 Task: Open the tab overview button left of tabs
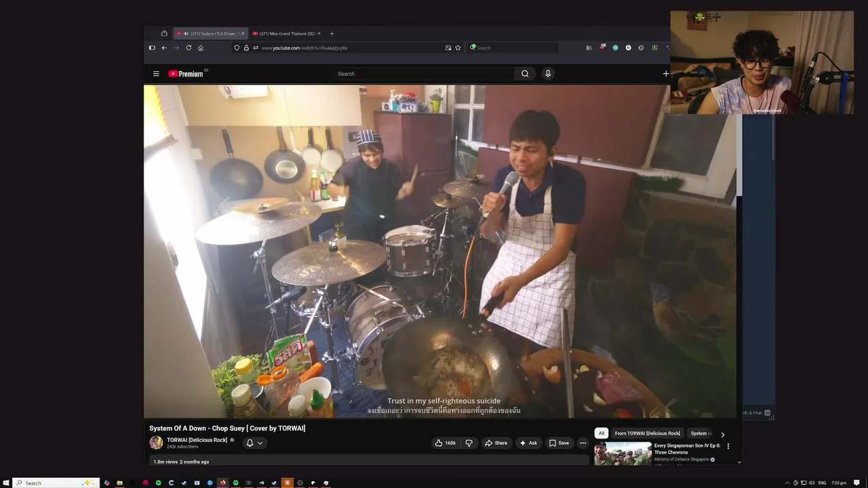click(x=164, y=33)
